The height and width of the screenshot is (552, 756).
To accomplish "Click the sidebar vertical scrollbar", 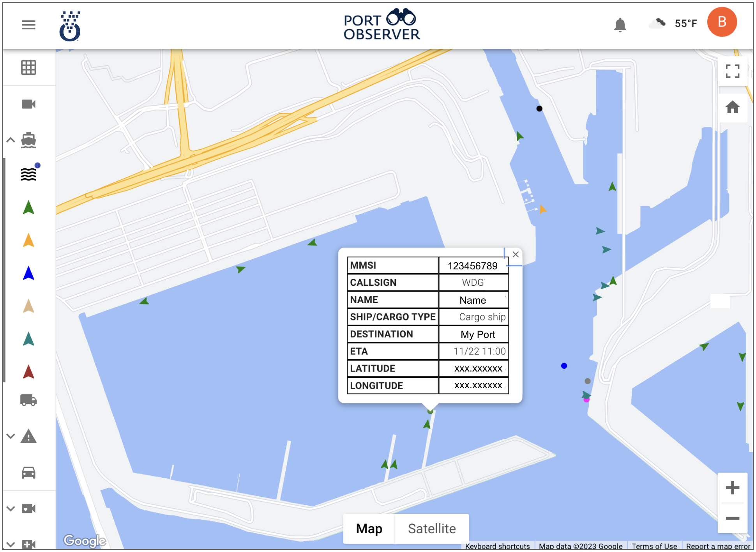I will (4, 270).
